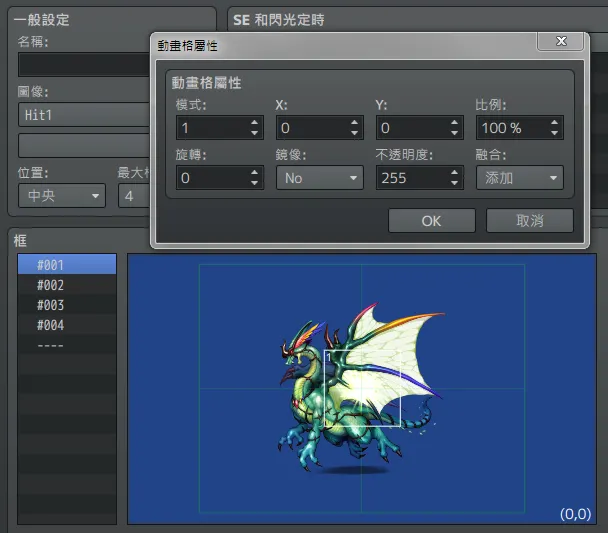Viewport: 608px width, 533px height.
Task: Decrease the 旋轉 rotation with down arrow
Action: pyautogui.click(x=254, y=183)
